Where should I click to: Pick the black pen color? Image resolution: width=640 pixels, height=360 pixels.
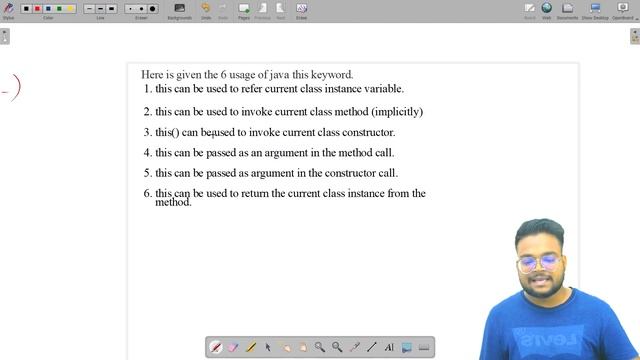tap(26, 9)
